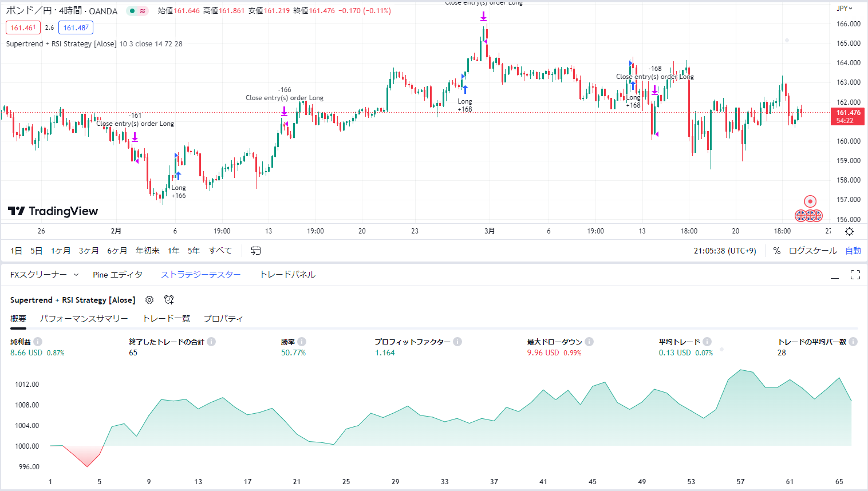
Task: Click the profit factor value 1.164
Action: (x=385, y=353)
